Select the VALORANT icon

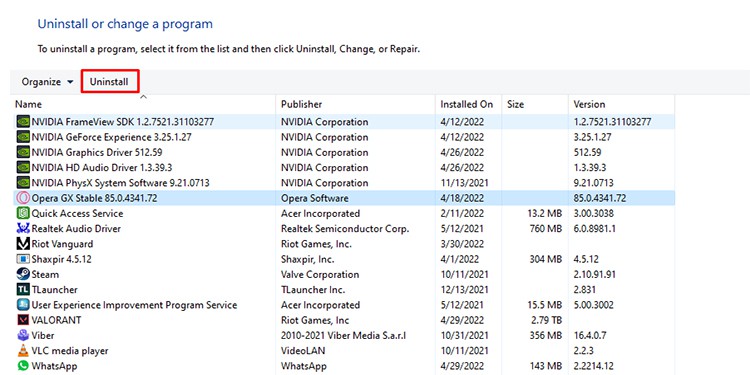(x=23, y=320)
